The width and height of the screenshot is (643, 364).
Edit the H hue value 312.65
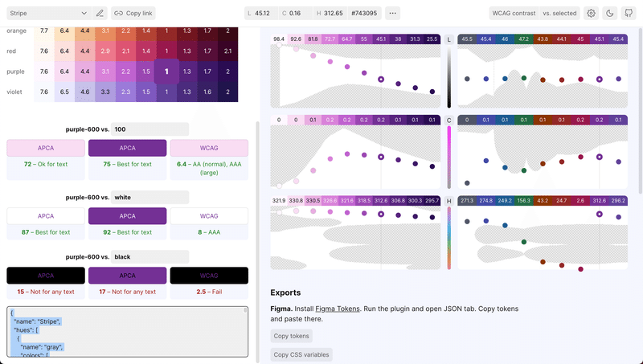(x=330, y=13)
